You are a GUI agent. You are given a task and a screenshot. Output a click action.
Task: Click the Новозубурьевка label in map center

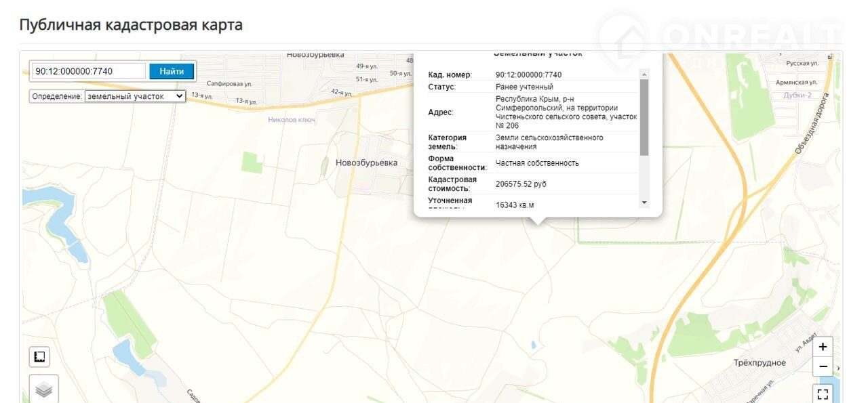366,163
